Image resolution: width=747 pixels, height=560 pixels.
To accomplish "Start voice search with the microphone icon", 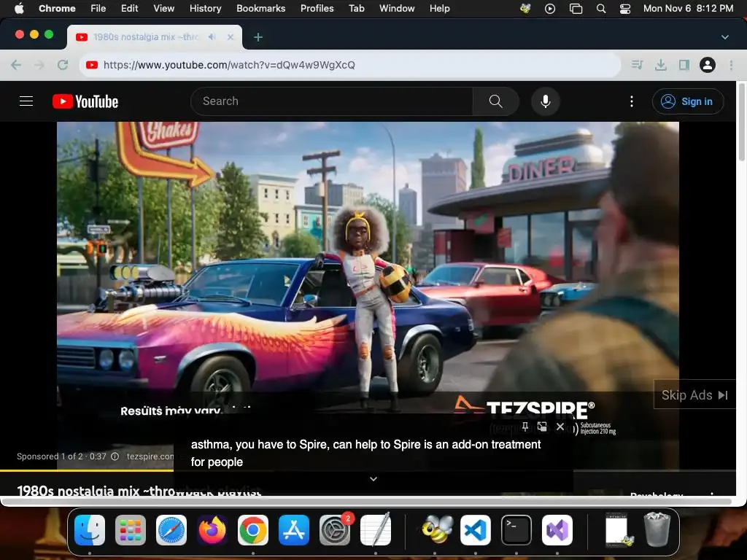I will [x=546, y=101].
